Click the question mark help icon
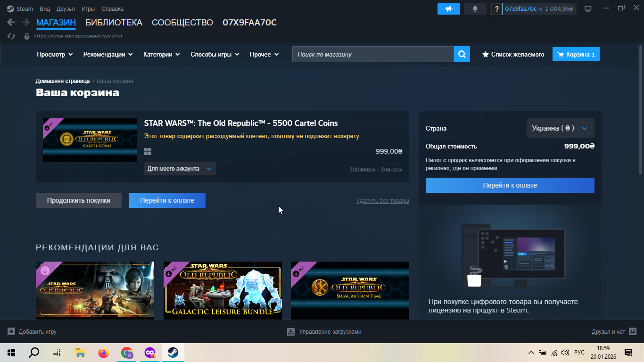 pyautogui.click(x=496, y=9)
